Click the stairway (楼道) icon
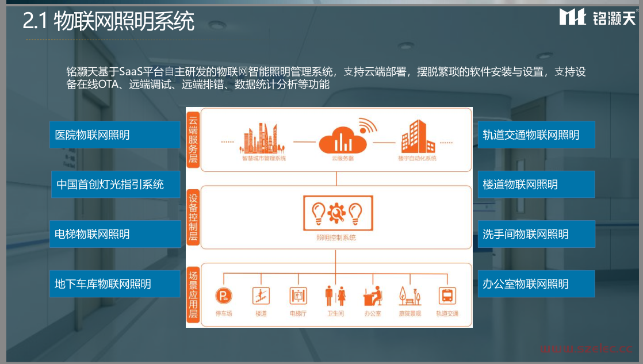The width and height of the screenshot is (643, 364). [x=261, y=296]
